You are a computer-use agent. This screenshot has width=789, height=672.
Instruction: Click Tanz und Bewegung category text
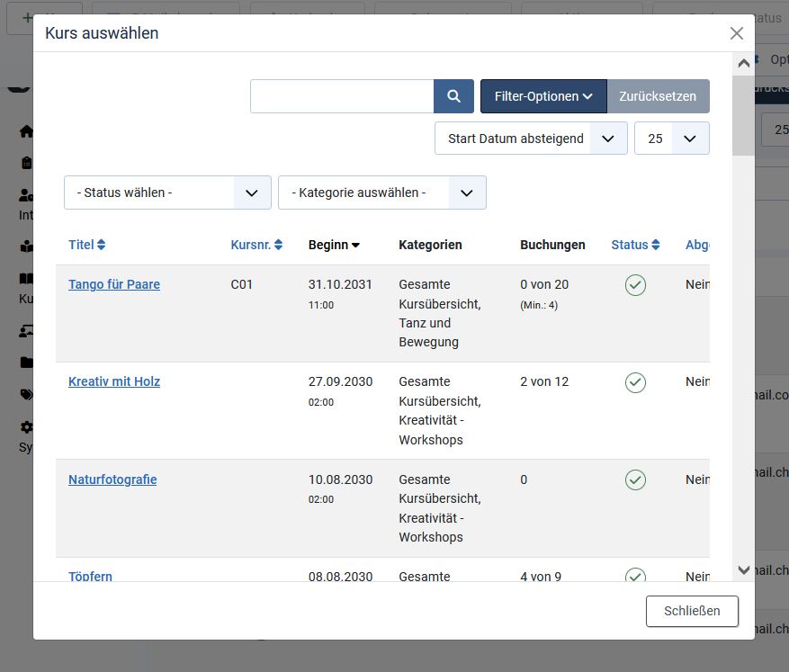tap(429, 333)
